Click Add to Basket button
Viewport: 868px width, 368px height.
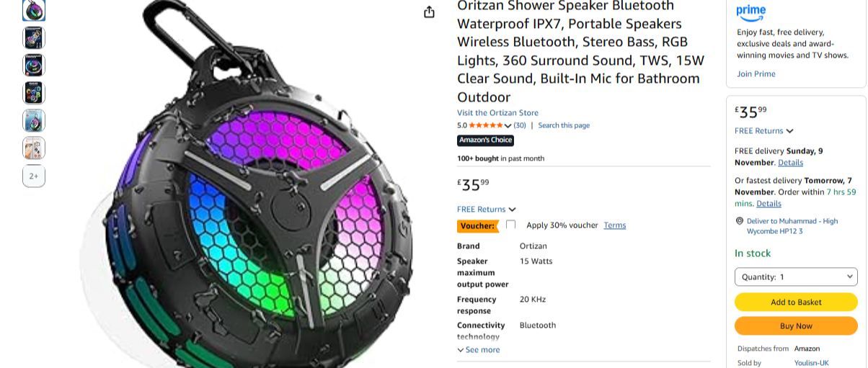[x=796, y=302]
